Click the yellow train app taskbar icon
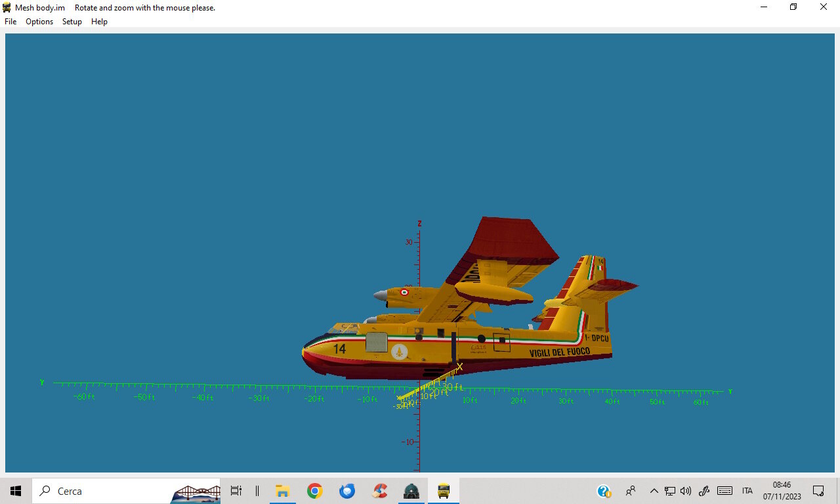The height and width of the screenshot is (504, 840). coord(444,491)
